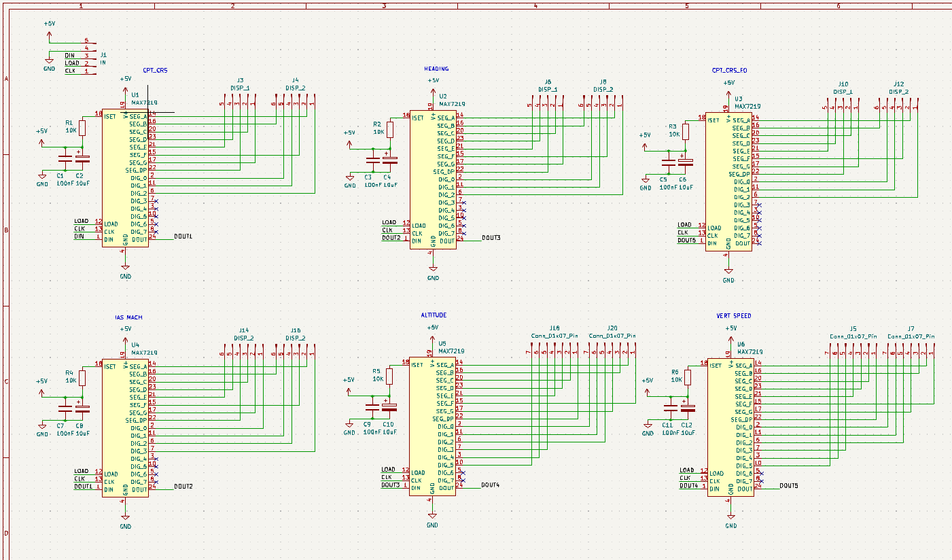Image resolution: width=952 pixels, height=560 pixels.
Task: Click the DOUT1 output label on U1
Action: pyautogui.click(x=183, y=237)
